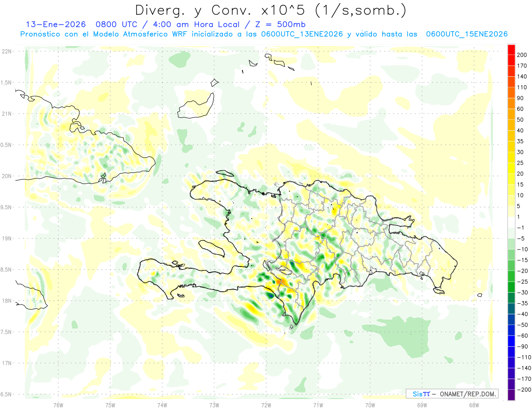Screen dimensions: 532x411
Task: Click the '69W' longitude label
Action: pyautogui.click(x=422, y=405)
